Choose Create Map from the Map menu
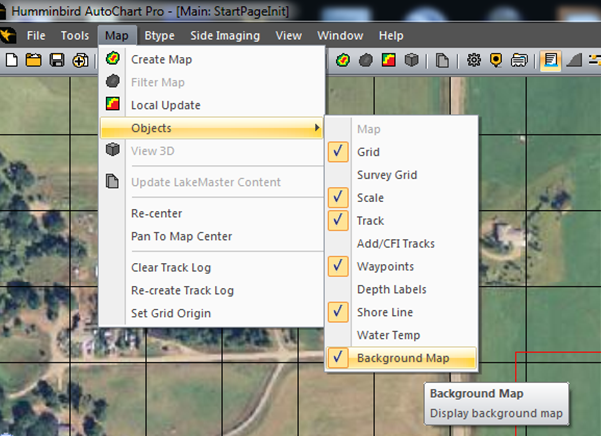 212,59
